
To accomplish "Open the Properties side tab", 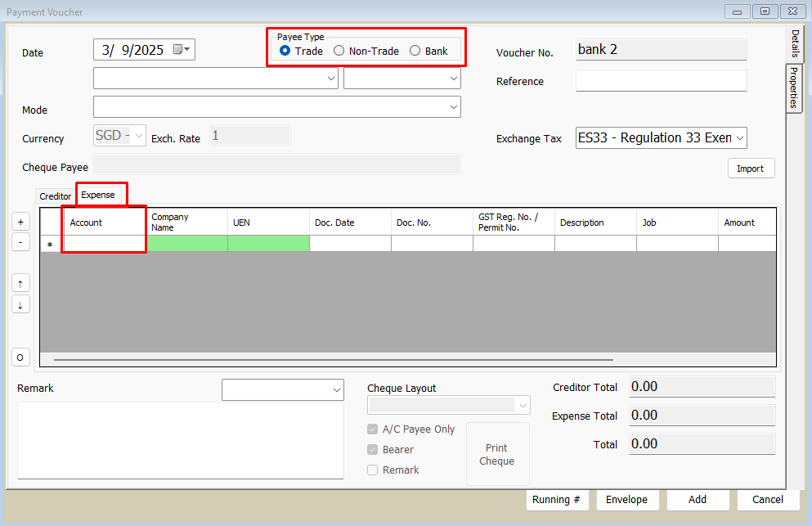I will [x=794, y=88].
